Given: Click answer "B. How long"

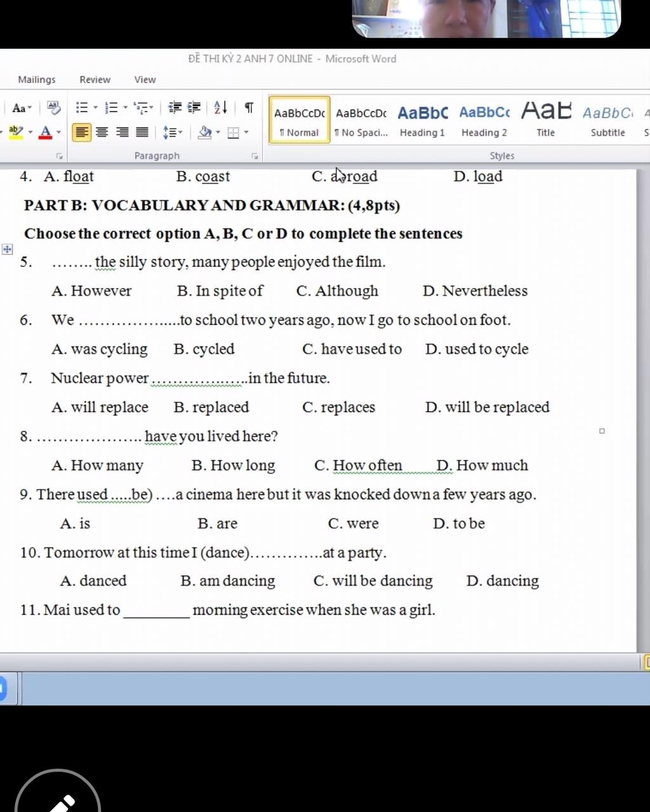Looking at the screenshot, I should tap(233, 466).
